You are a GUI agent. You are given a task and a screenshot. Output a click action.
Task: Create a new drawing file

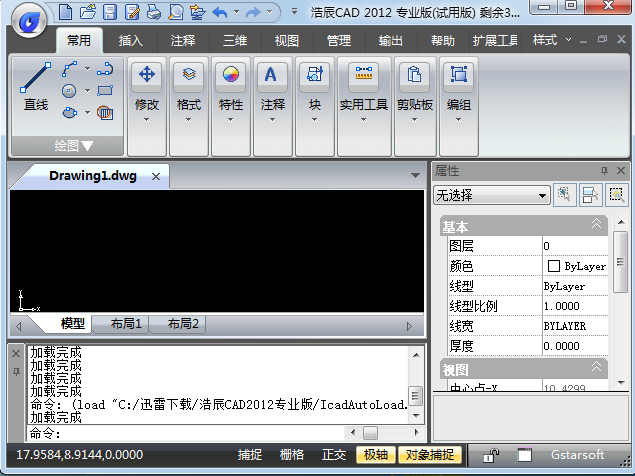click(x=65, y=12)
